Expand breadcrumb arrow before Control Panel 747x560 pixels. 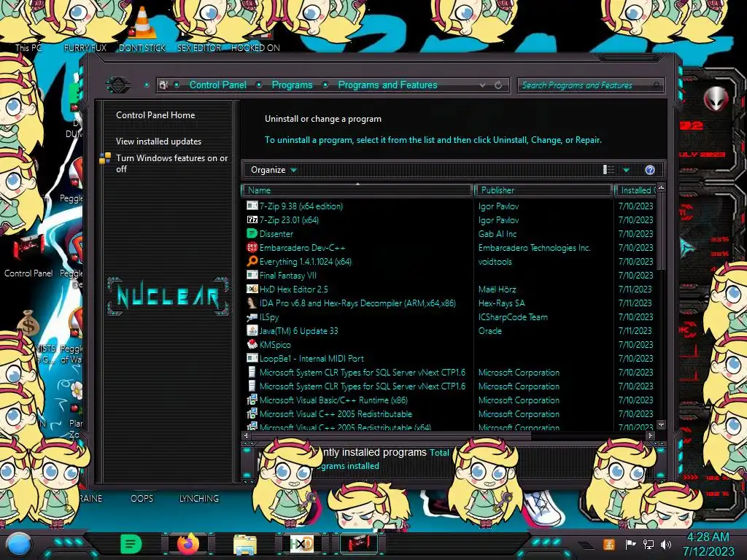pos(177,85)
